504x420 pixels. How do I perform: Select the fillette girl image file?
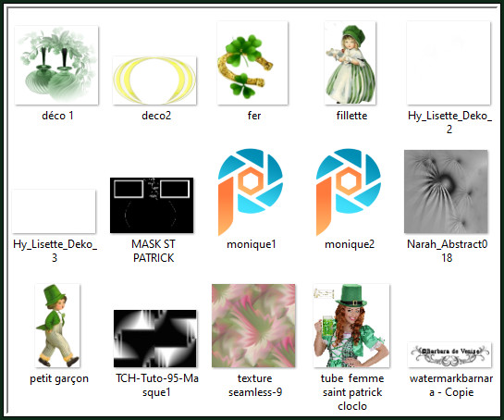click(350, 63)
